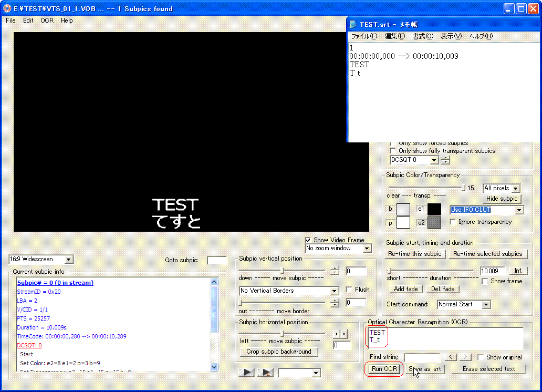The width and height of the screenshot is (542, 392).
Task: Toggle Show Video Frame checkbox
Action: coord(308,240)
